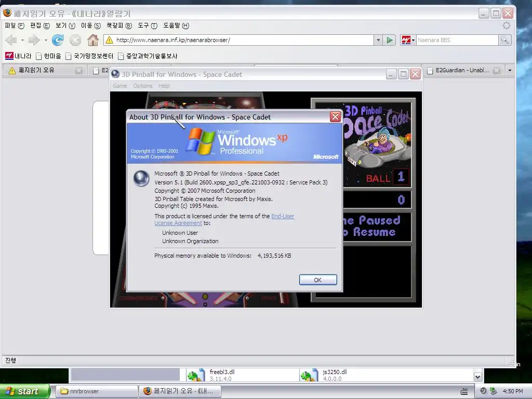Click OK in the About dialog

(x=318, y=280)
